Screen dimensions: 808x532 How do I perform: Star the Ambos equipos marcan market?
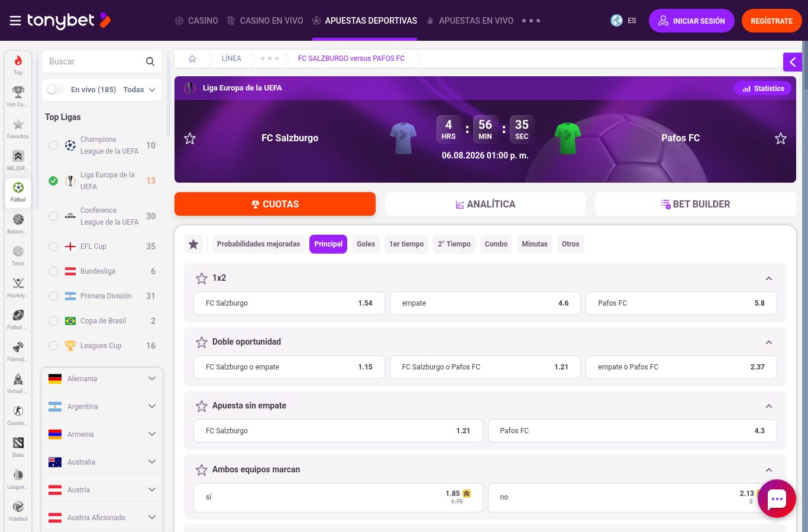pos(202,470)
